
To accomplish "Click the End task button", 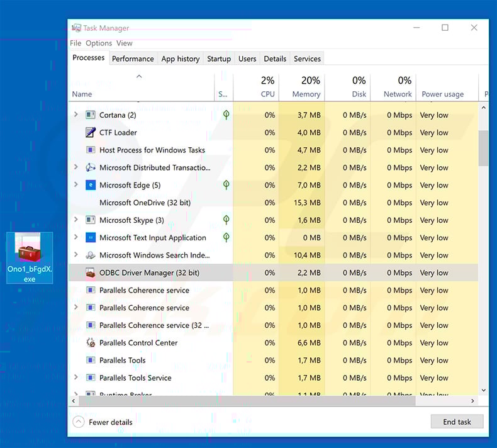I will click(457, 422).
